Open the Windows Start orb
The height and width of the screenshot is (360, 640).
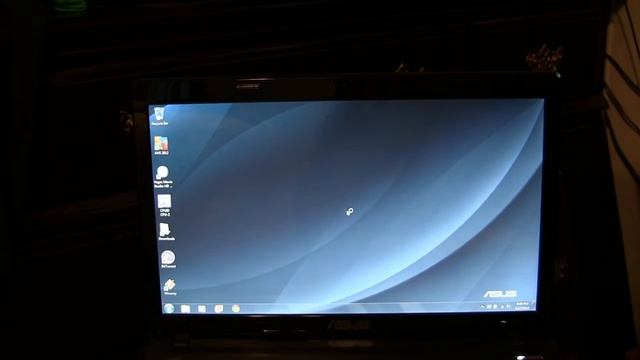click(169, 309)
